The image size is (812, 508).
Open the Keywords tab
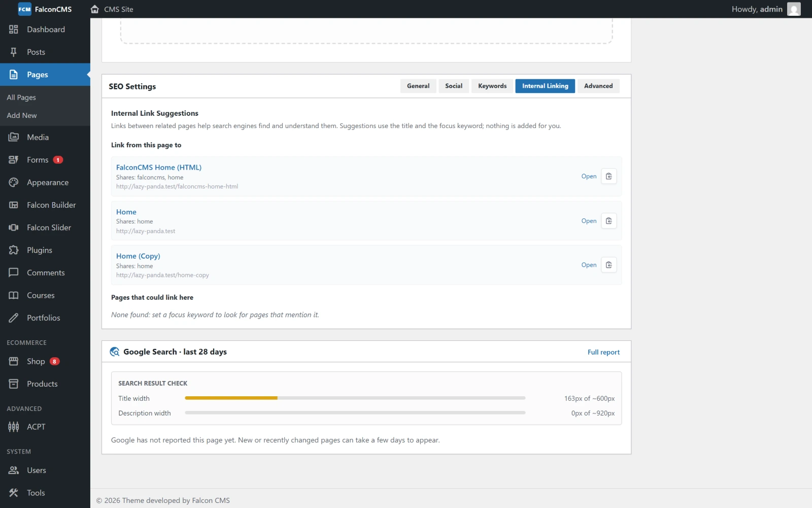(492, 86)
